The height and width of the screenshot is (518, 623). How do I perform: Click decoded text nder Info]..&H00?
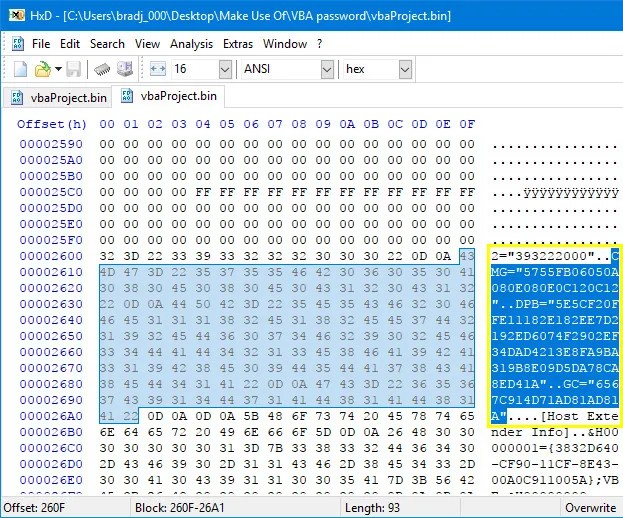pyautogui.click(x=555, y=432)
